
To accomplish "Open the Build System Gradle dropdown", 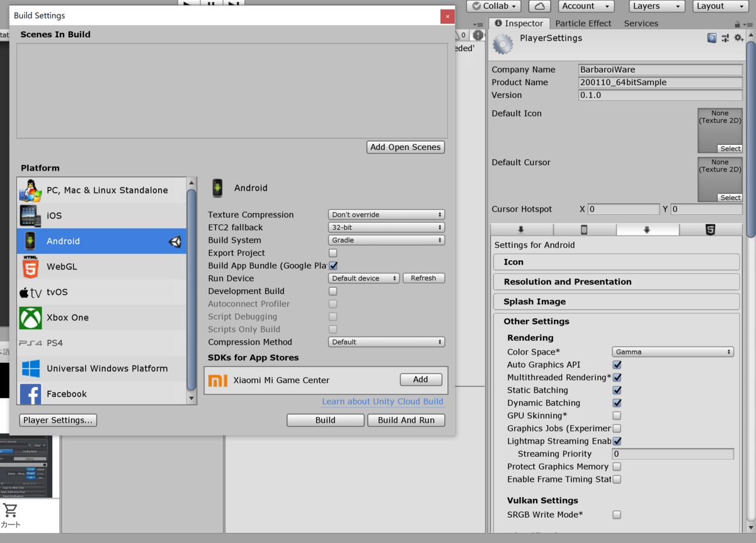I will tap(386, 240).
